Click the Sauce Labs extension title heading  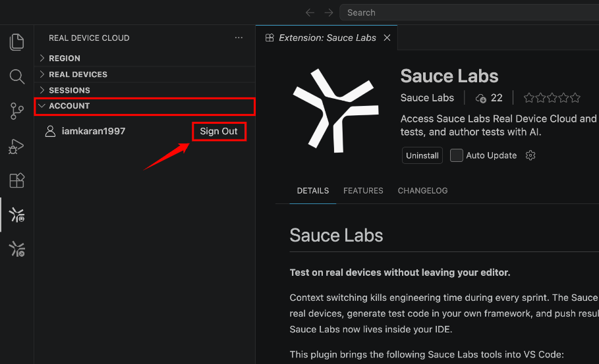[x=449, y=76]
